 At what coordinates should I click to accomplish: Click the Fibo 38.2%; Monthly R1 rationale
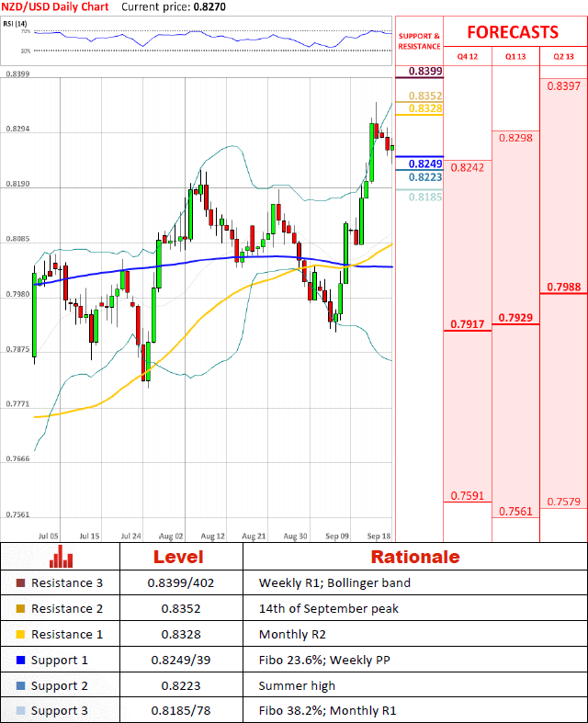click(327, 710)
